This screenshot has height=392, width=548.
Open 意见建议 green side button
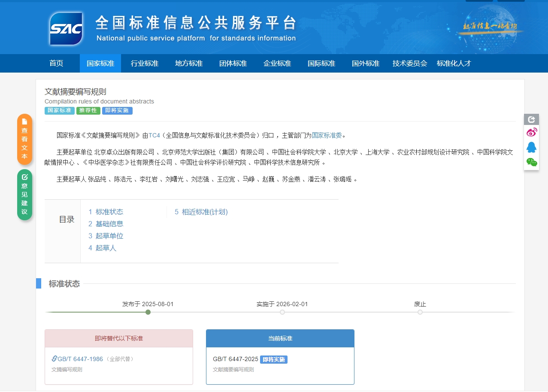[24, 194]
